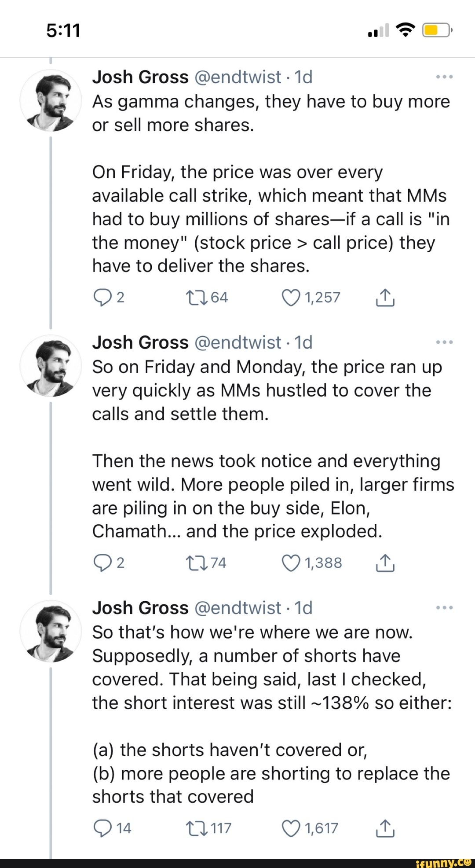
Task: Tap the first tweet's profile avatar
Action: pos(51,100)
